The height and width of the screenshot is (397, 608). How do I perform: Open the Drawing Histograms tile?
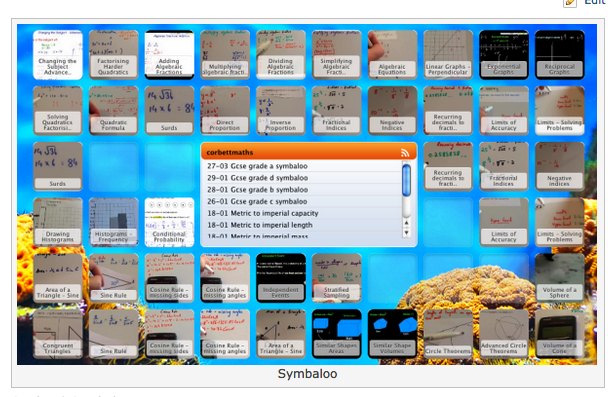58,222
